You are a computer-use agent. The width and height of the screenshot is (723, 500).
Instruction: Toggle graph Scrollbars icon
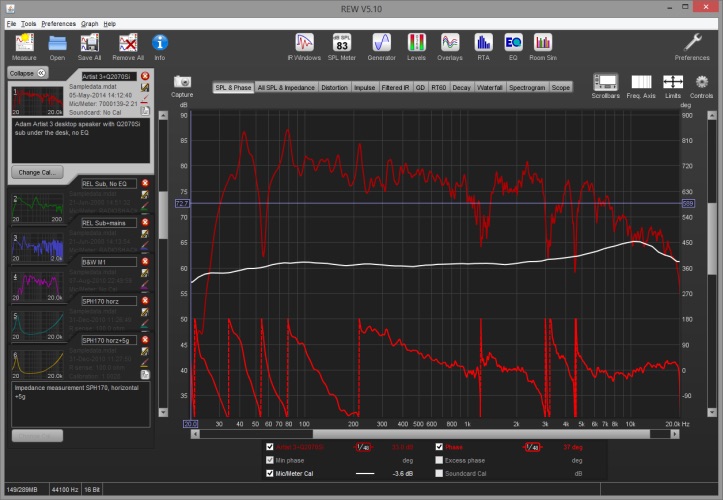605,82
